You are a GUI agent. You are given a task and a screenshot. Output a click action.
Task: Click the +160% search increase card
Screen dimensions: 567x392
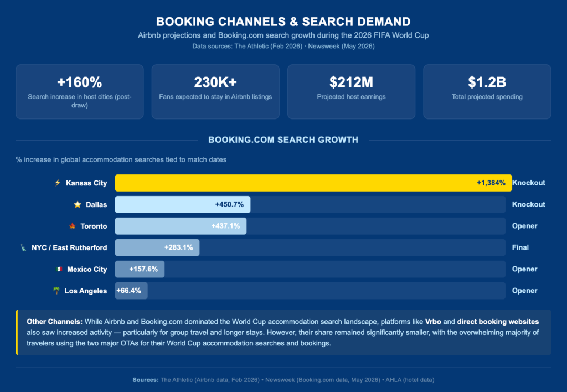tap(80, 92)
